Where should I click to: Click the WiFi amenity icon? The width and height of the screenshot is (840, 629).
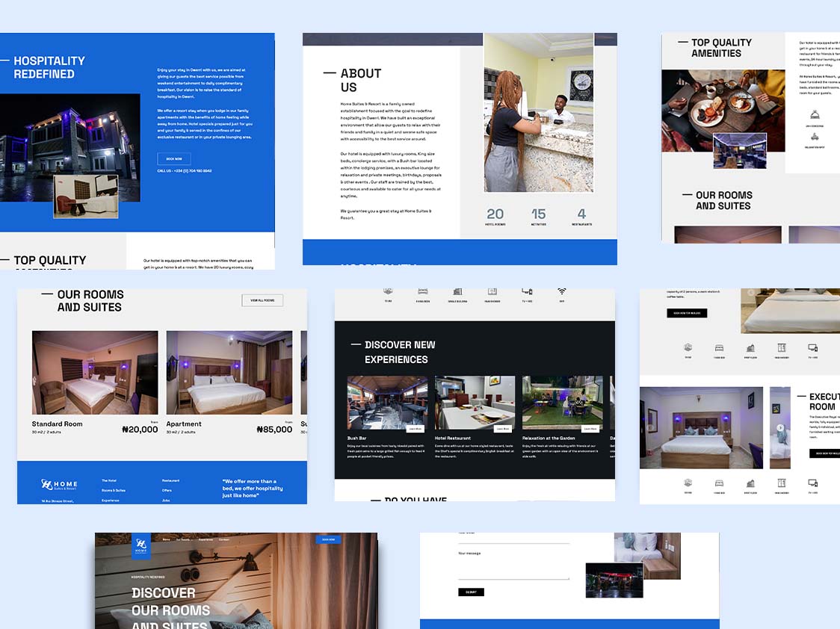coord(560,290)
